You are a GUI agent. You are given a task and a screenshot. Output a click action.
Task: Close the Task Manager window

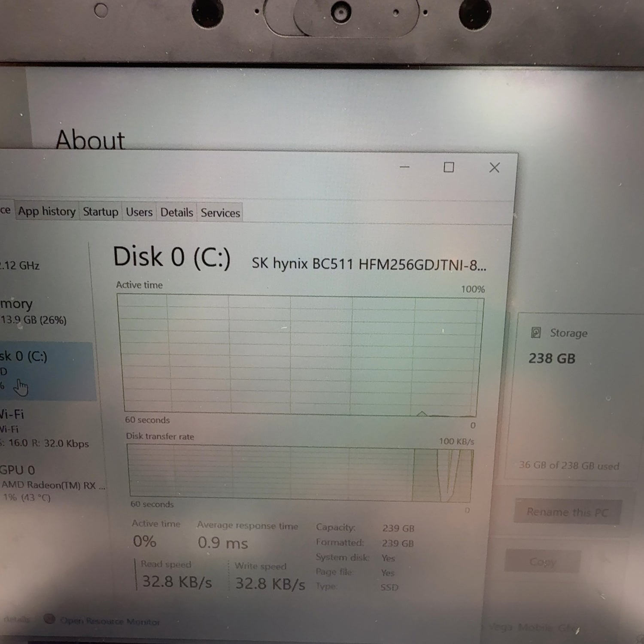pos(495,167)
